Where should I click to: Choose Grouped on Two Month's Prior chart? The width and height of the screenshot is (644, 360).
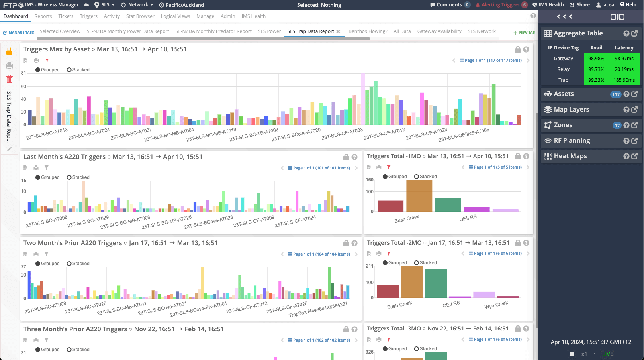pos(37,264)
